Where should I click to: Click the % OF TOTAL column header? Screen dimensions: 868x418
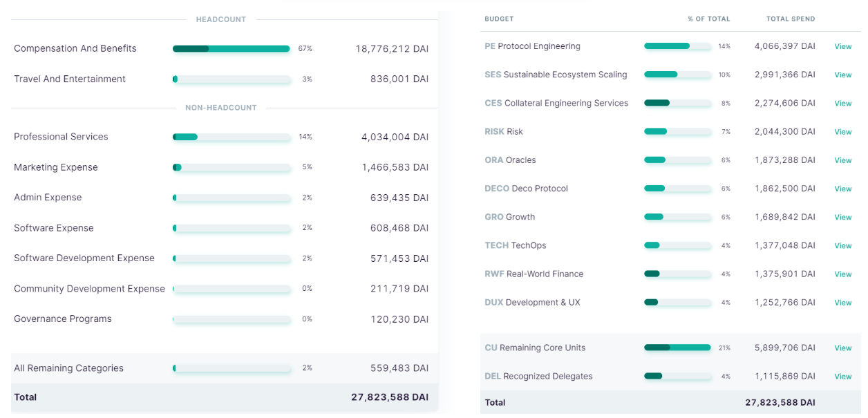tap(708, 19)
